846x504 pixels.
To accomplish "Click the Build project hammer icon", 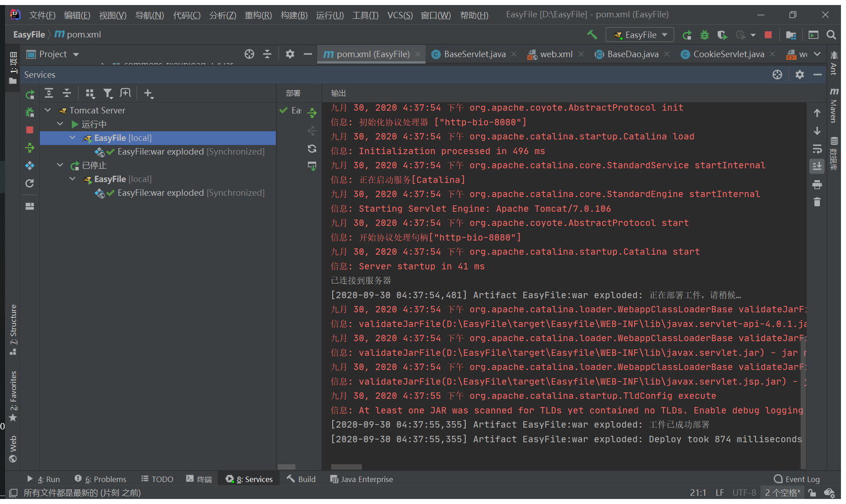I will 592,35.
